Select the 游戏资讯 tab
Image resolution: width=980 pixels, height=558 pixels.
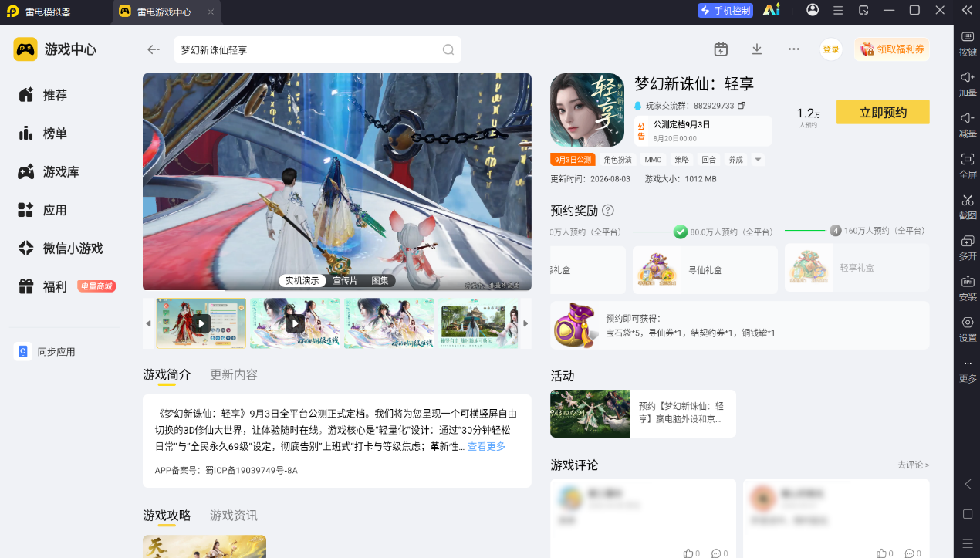click(234, 515)
